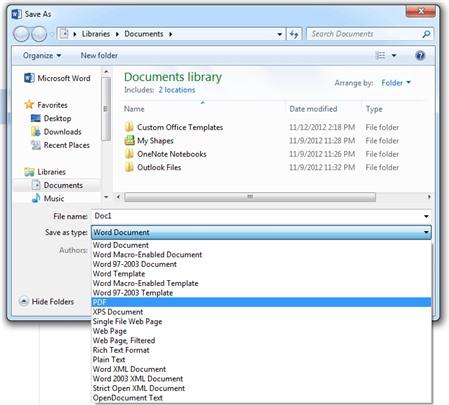Open Music library in sidebar
The image size is (449, 405).
pyautogui.click(x=54, y=198)
